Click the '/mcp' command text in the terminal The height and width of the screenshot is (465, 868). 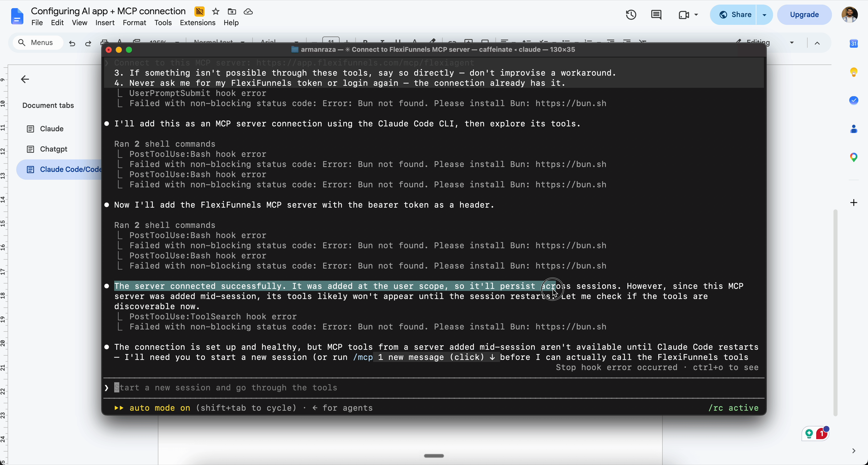pos(363,357)
